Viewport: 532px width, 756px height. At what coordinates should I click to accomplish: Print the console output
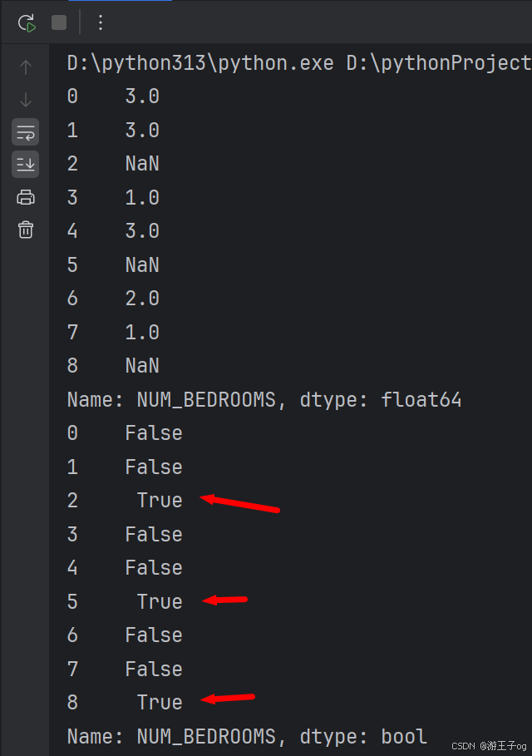pyautogui.click(x=26, y=197)
